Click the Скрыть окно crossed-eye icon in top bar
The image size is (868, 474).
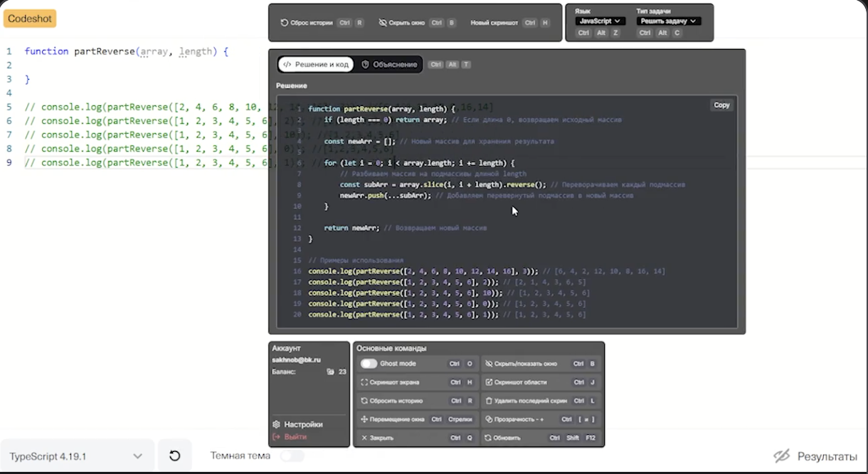click(x=383, y=23)
